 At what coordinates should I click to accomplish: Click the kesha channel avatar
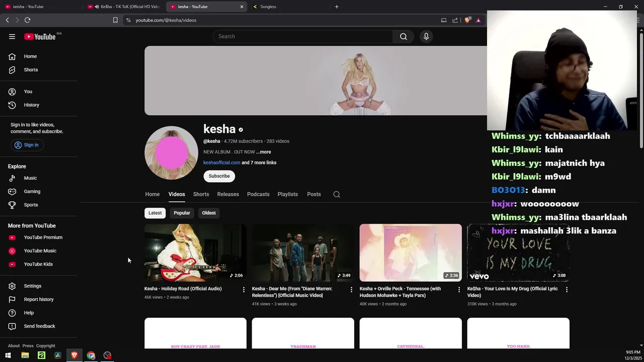pyautogui.click(x=171, y=153)
